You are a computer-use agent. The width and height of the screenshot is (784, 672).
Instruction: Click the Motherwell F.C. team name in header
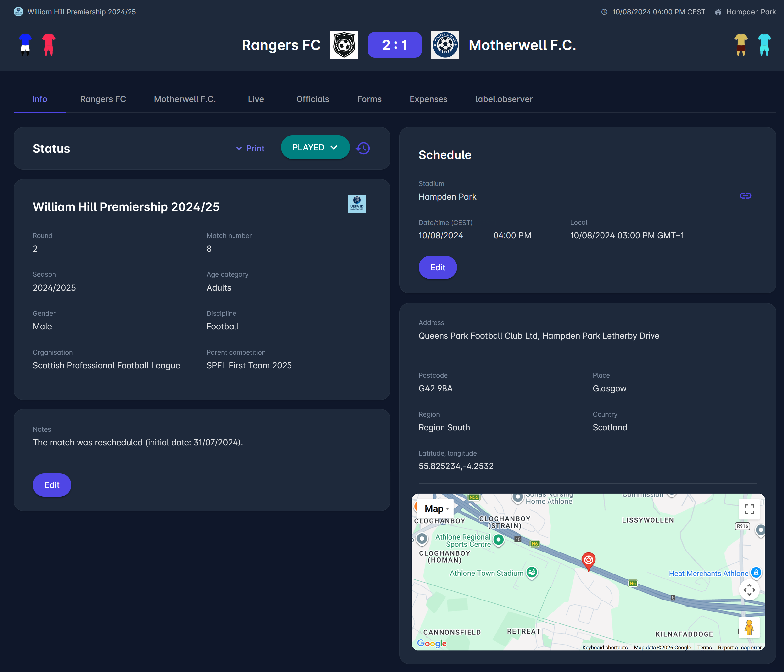pos(522,45)
